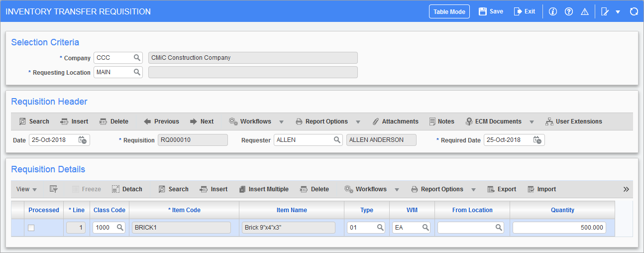Click Insert Multiple in Requisition Details

coord(264,189)
